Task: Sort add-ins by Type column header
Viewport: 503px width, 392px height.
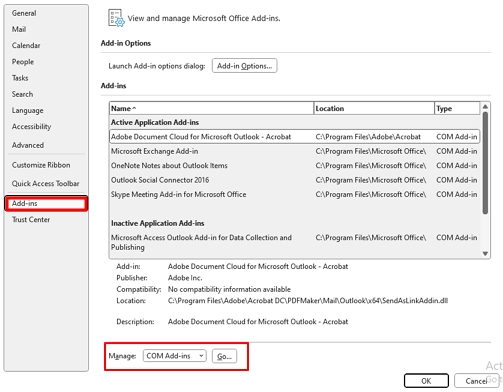Action: pos(457,108)
